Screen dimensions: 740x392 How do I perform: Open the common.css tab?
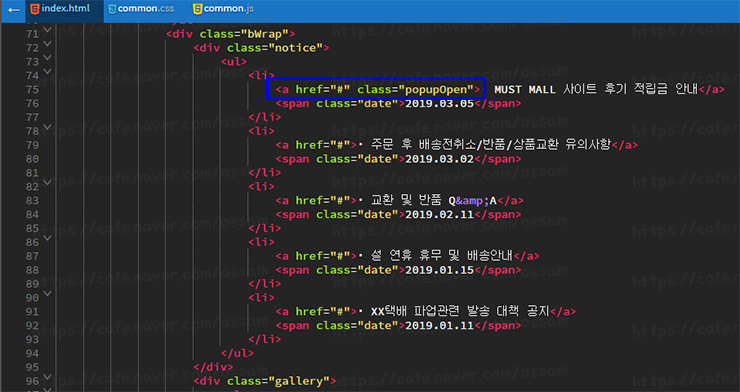pos(140,9)
